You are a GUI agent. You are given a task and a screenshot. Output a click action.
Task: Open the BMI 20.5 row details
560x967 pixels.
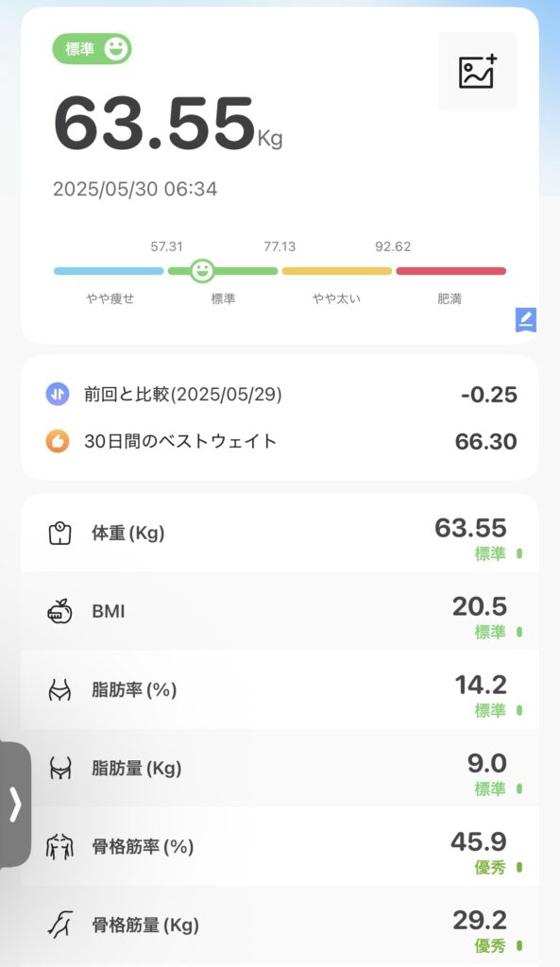point(280,611)
